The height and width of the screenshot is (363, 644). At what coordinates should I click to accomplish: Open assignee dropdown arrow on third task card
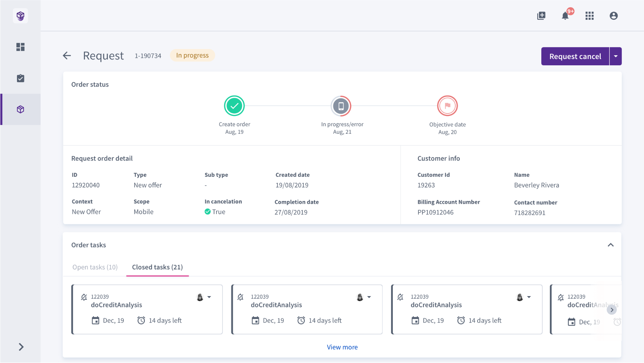click(529, 297)
